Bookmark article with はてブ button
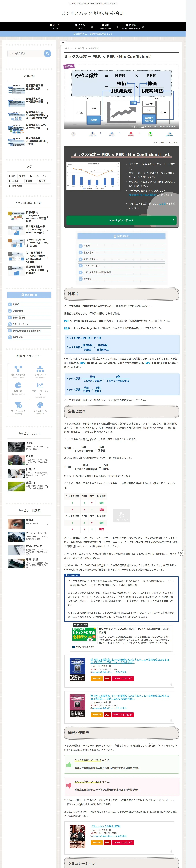 pos(112,134)
